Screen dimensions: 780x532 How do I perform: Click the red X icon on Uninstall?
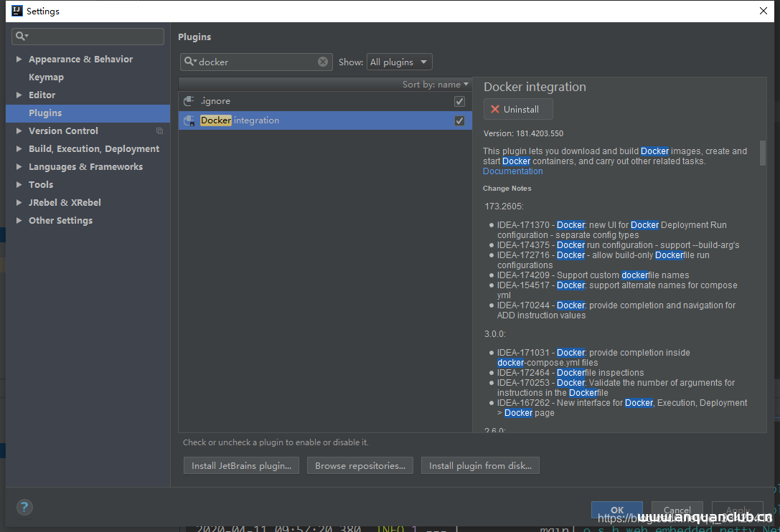(495, 110)
